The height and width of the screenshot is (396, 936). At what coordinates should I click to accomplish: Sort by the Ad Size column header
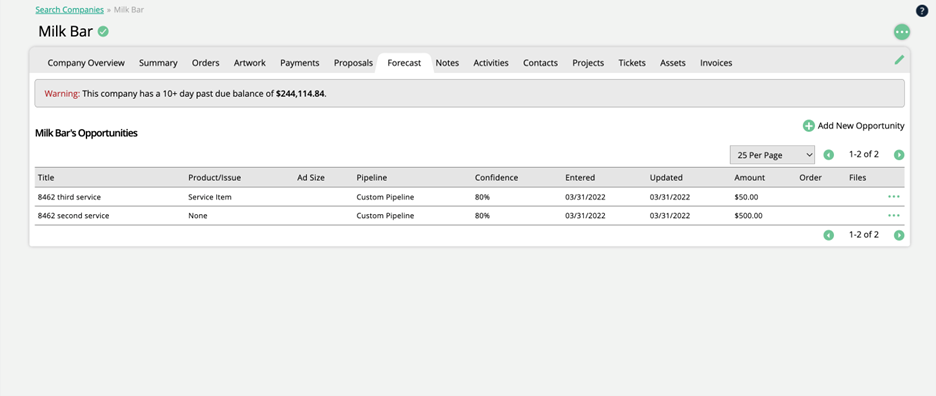310,177
